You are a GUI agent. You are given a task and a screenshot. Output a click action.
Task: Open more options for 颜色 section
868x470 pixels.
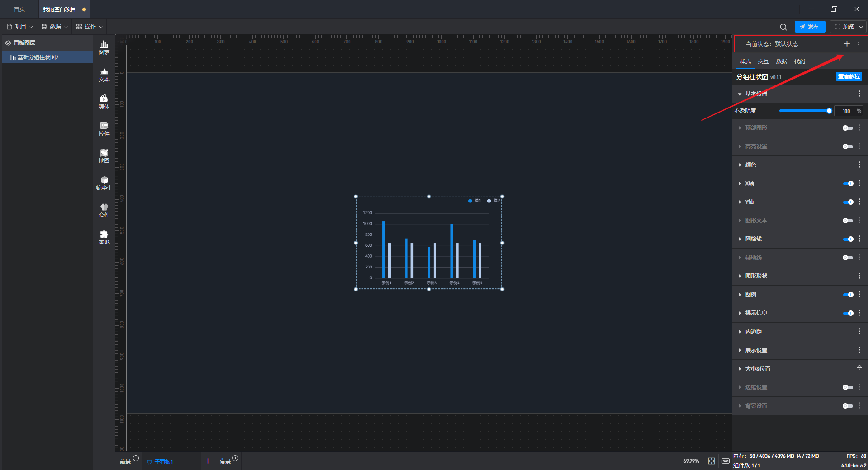pos(859,165)
